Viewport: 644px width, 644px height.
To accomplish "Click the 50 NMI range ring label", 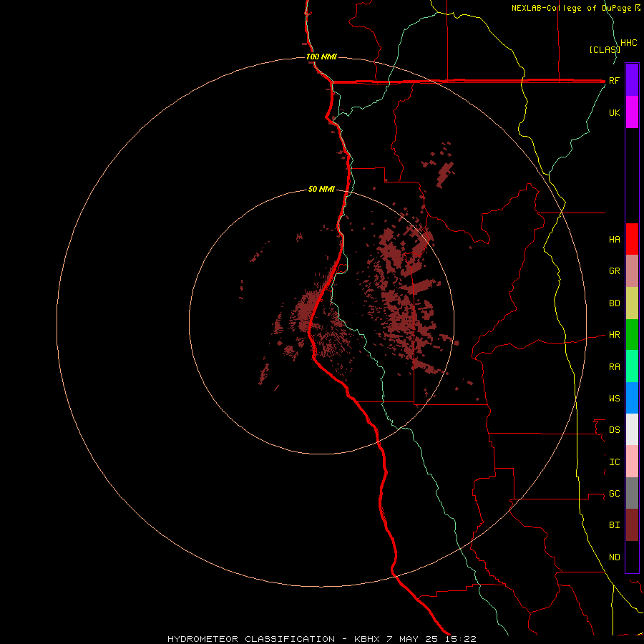I will coord(321,189).
